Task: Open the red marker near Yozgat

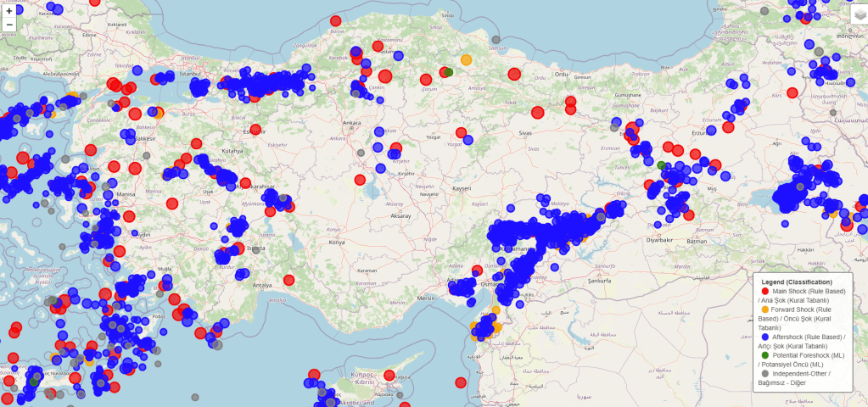Action: 461,133
